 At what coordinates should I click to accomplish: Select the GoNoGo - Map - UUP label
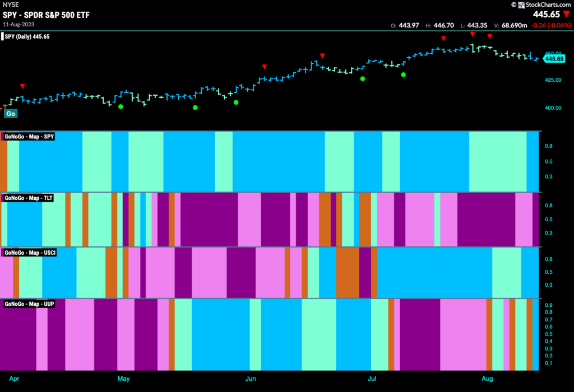(29, 304)
